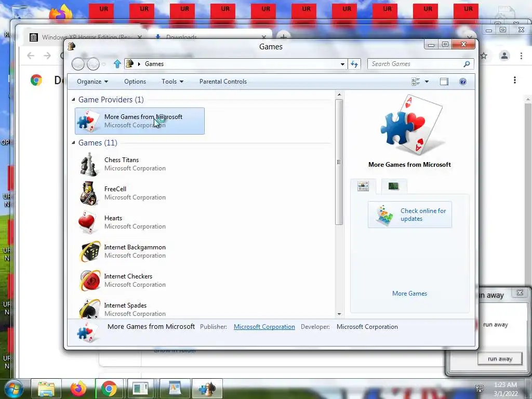The height and width of the screenshot is (399, 532).
Task: Open the recent pages dropdown arrow
Action: [x=103, y=64]
